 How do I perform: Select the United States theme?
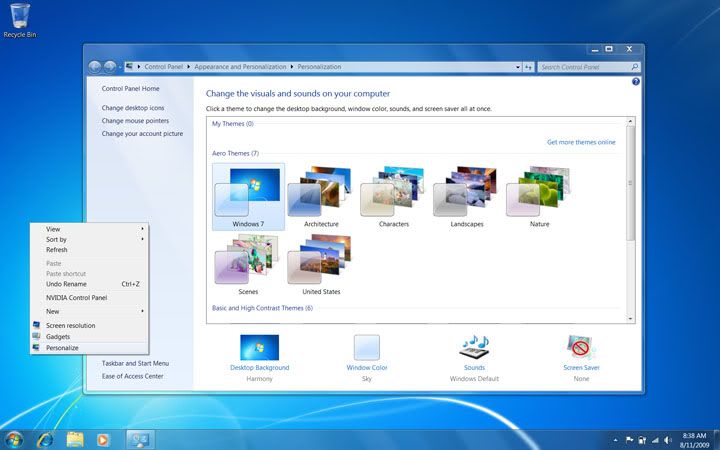[x=321, y=264]
